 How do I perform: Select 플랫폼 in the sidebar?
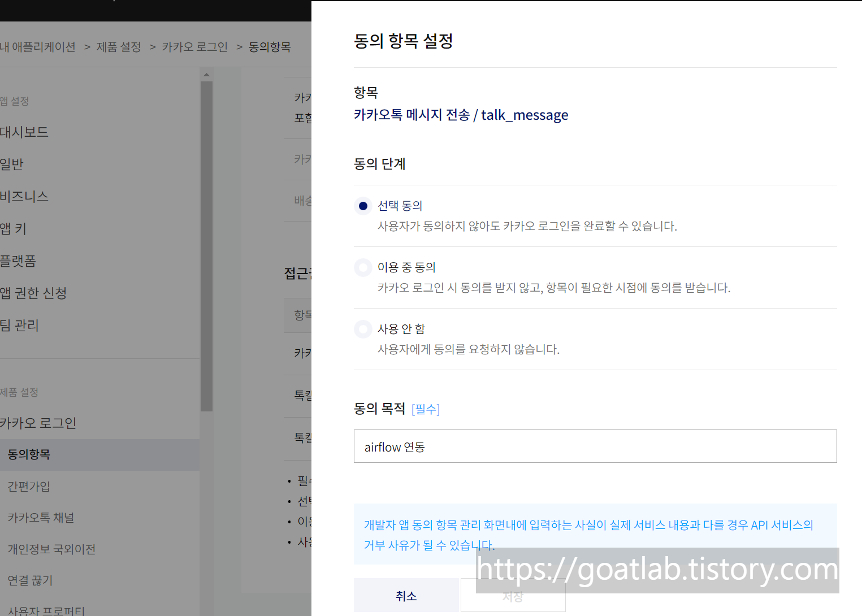click(18, 261)
